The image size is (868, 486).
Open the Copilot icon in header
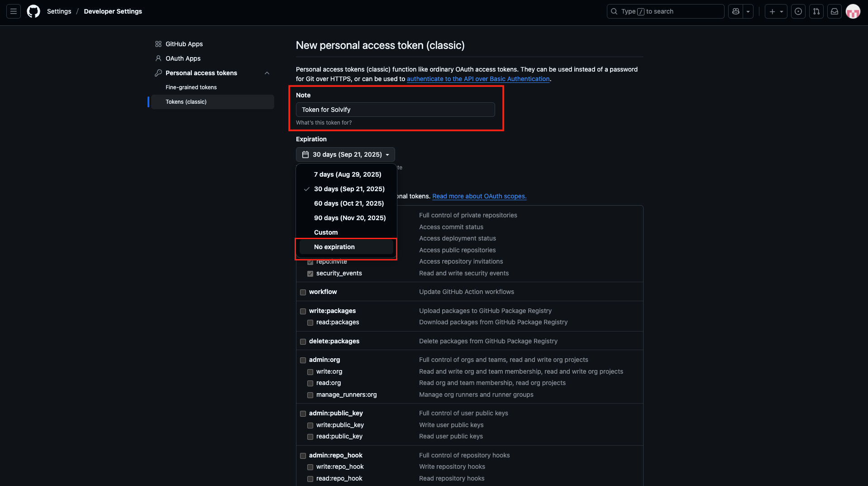point(736,11)
